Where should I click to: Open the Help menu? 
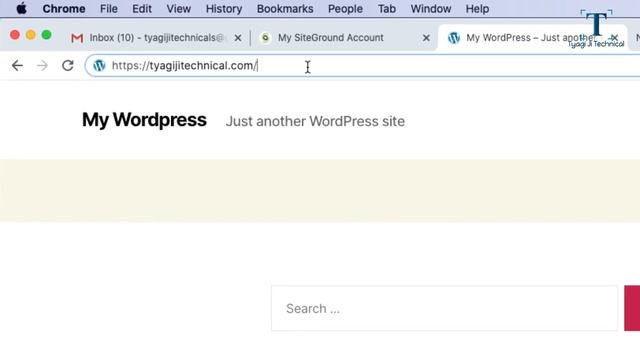tap(477, 9)
